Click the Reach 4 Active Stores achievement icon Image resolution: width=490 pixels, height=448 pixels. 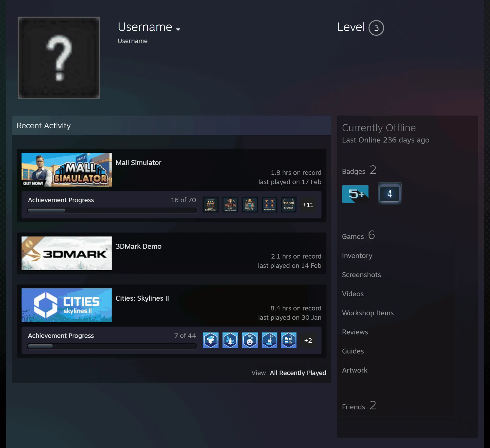point(230,204)
